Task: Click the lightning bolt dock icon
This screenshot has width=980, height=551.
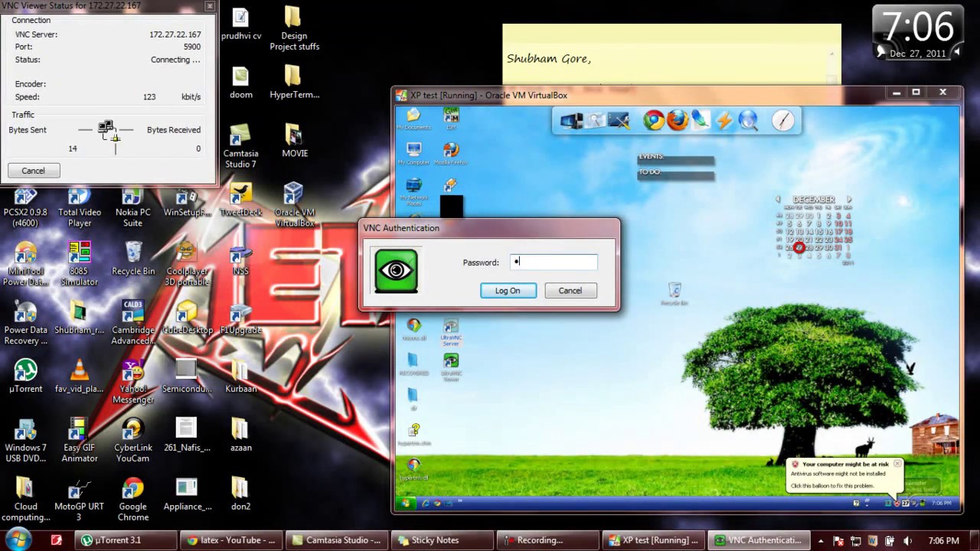Action: pyautogui.click(x=724, y=120)
